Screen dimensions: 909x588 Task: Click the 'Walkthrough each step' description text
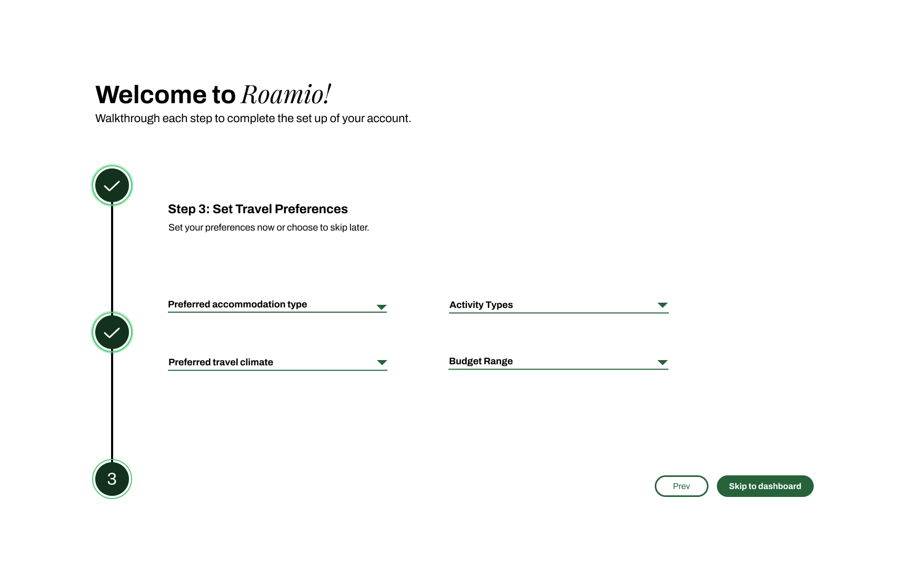(253, 118)
